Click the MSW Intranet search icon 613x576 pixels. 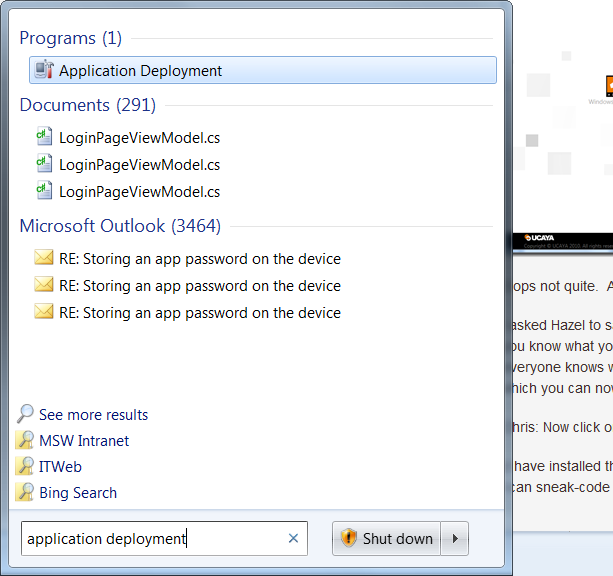26,441
